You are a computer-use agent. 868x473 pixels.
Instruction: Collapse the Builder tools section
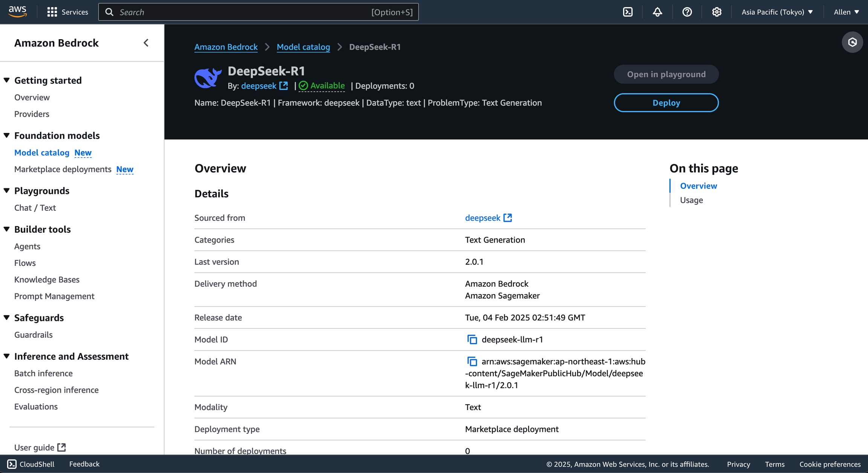click(x=6, y=229)
